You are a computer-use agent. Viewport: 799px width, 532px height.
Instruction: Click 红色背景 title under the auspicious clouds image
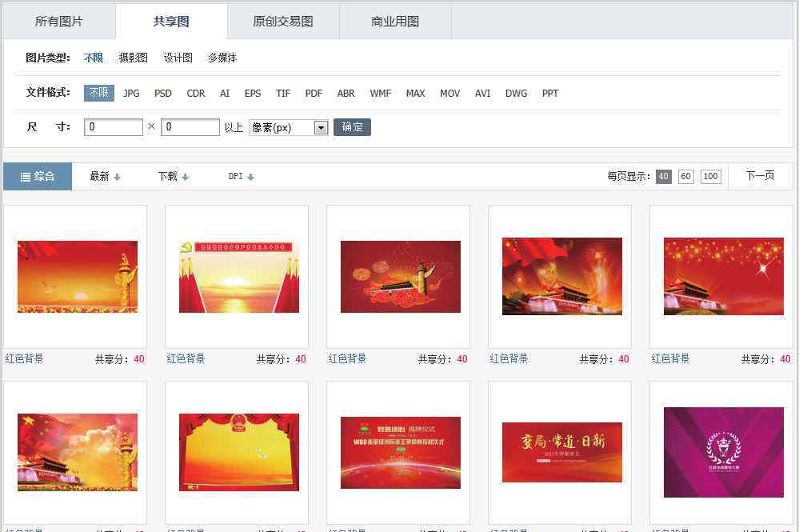[348, 358]
